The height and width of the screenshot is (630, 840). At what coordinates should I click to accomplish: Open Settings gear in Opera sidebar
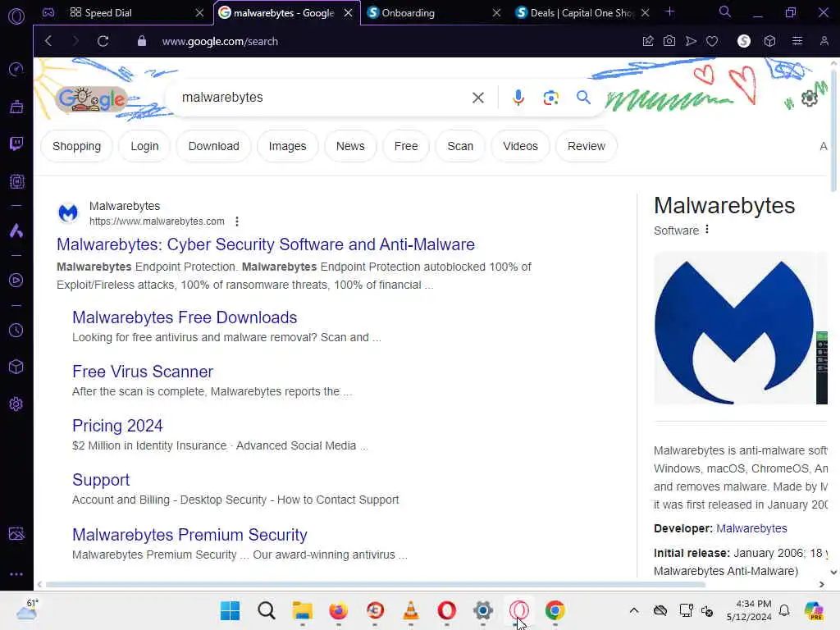point(16,404)
